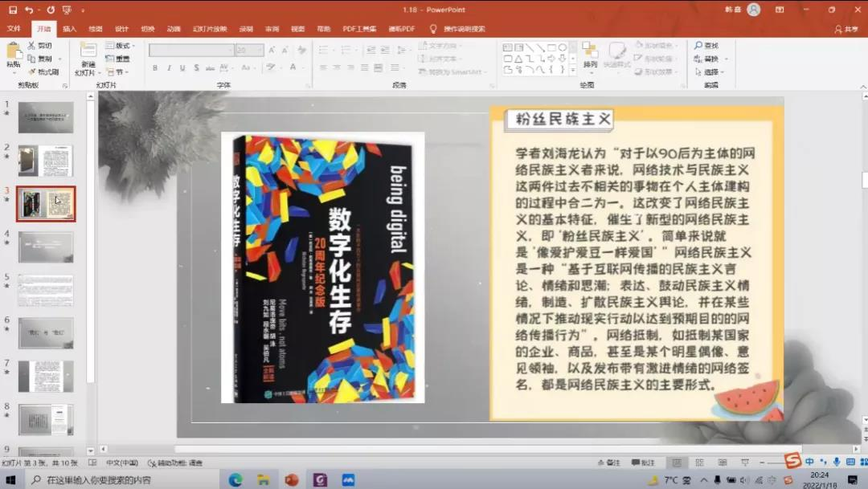Expand the shapes gallery more arrow
868x489 pixels.
(571, 71)
